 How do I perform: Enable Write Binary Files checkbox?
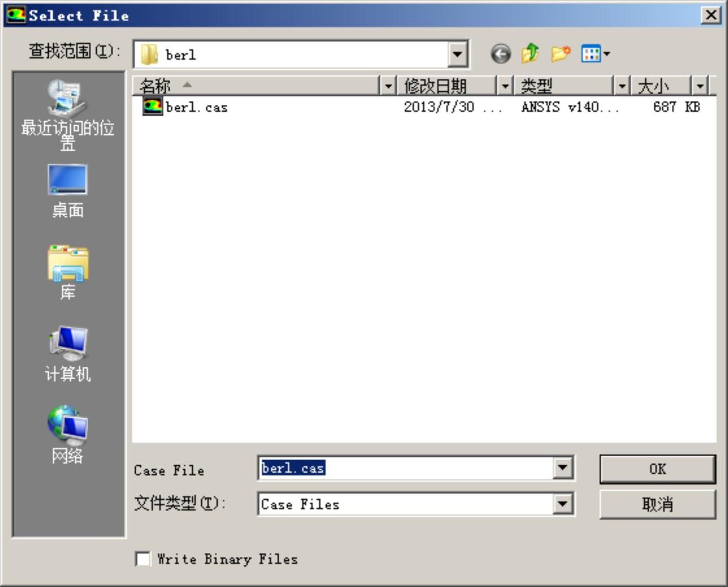143,559
